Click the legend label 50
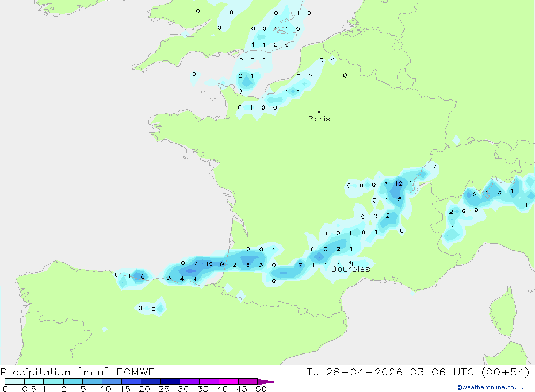The width and height of the screenshot is (535, 392). (261, 389)
